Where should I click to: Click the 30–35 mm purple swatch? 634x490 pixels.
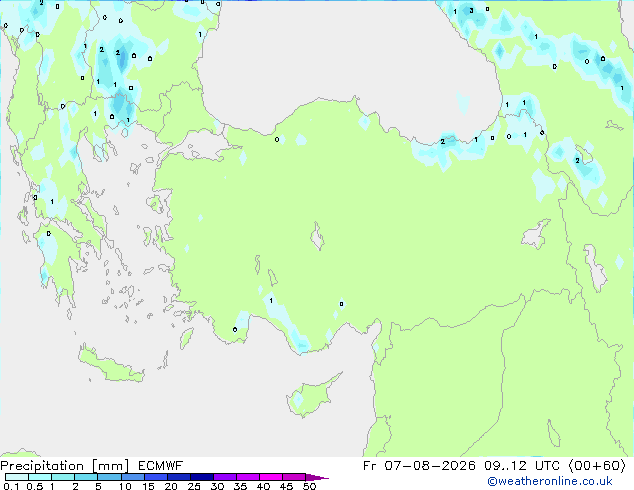225,477
